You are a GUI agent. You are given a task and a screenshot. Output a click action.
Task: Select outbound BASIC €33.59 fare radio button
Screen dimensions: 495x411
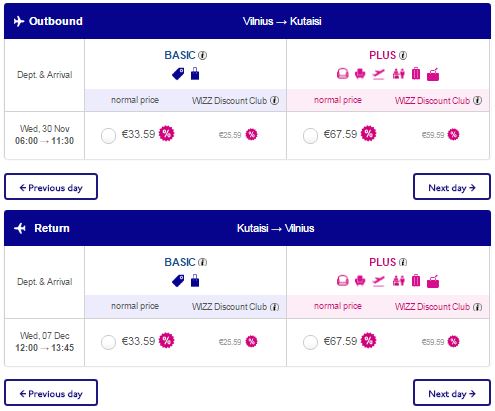tap(108, 136)
